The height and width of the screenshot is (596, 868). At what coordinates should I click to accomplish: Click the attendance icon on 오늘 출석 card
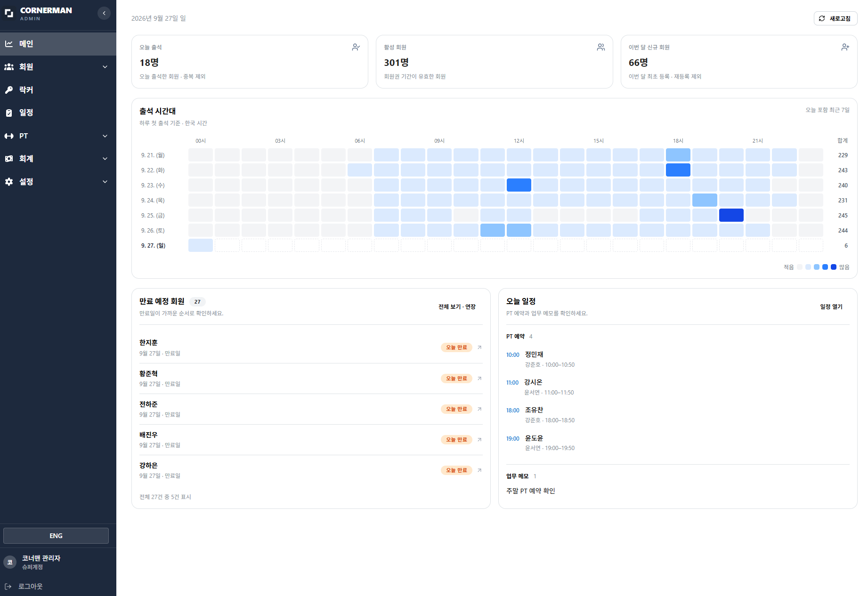tap(356, 47)
